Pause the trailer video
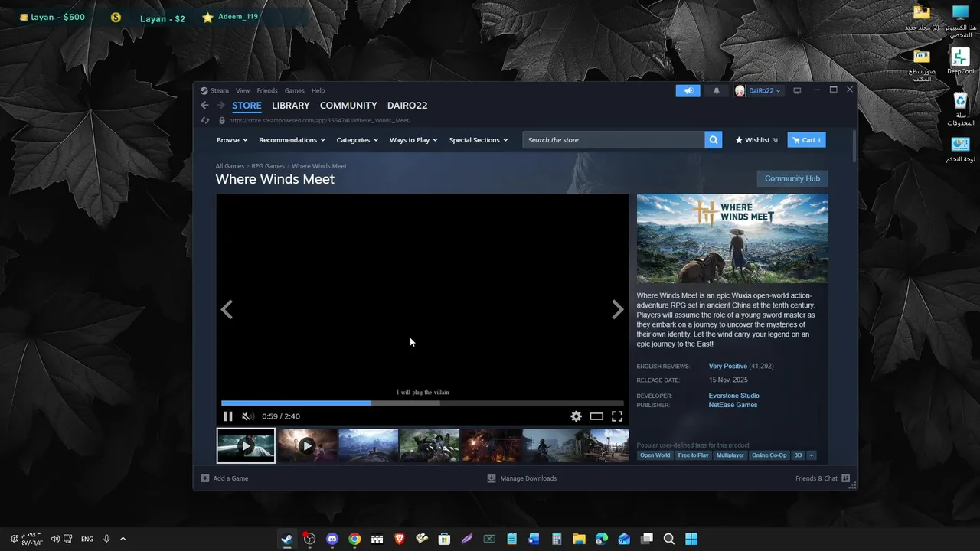The height and width of the screenshot is (551, 980). [228, 416]
